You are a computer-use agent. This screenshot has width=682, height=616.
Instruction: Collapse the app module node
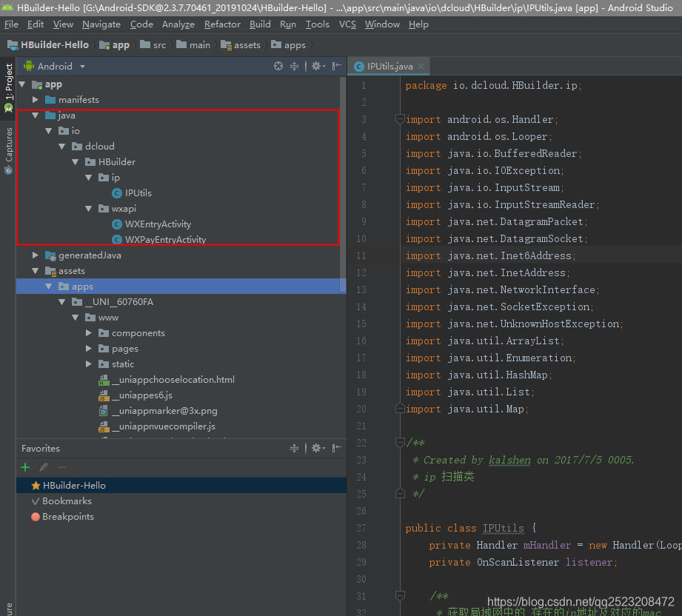(x=23, y=84)
